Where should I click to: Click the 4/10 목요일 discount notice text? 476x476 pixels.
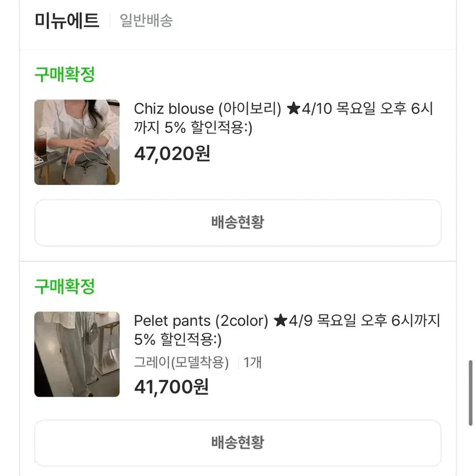coord(367,109)
